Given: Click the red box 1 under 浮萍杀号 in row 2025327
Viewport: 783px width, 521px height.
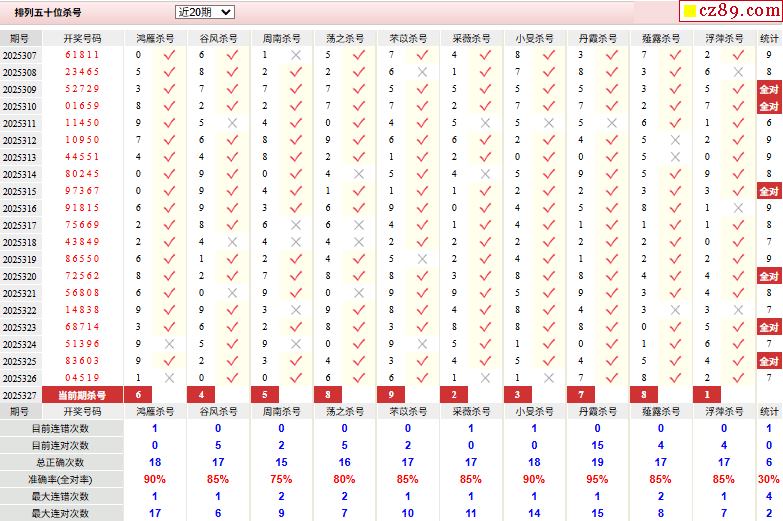Looking at the screenshot, I should click(707, 395).
